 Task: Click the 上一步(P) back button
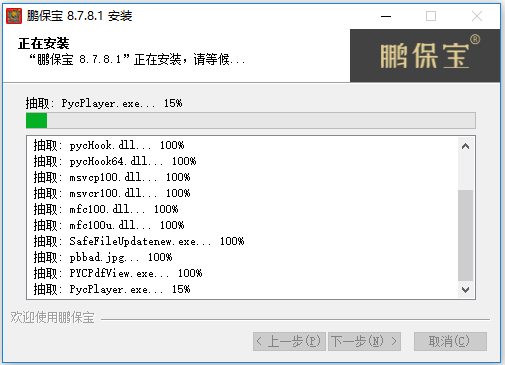(289, 341)
